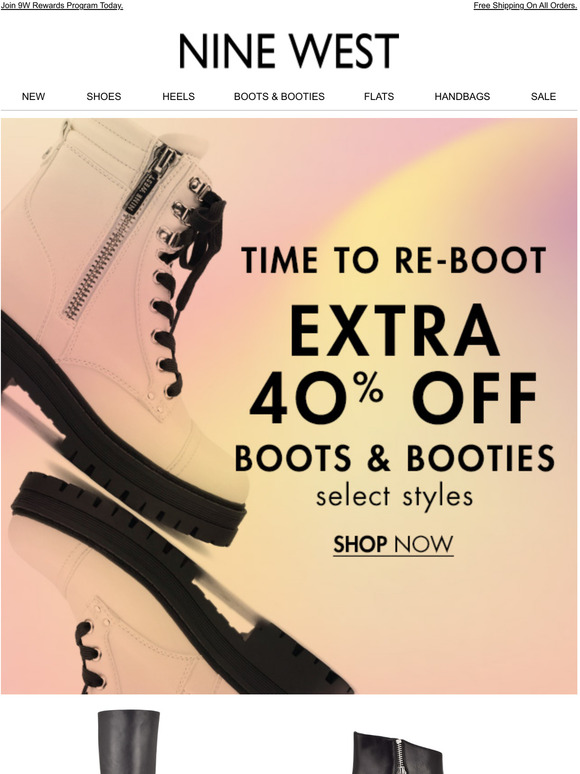Click the TIME TO RE-BOOT headline

pyautogui.click(x=394, y=260)
